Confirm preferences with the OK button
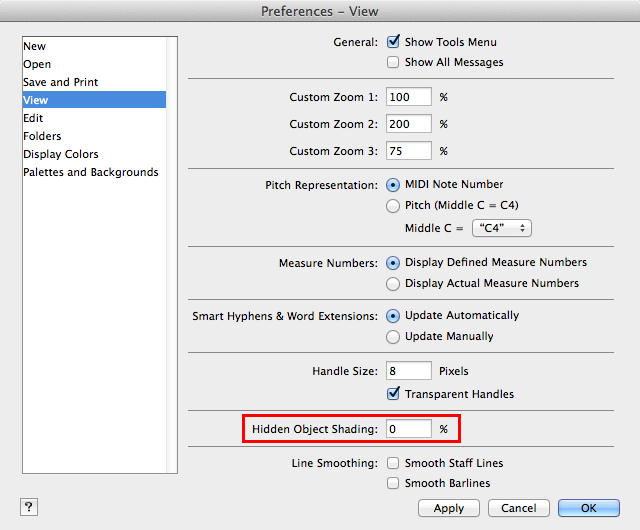 pos(589,508)
